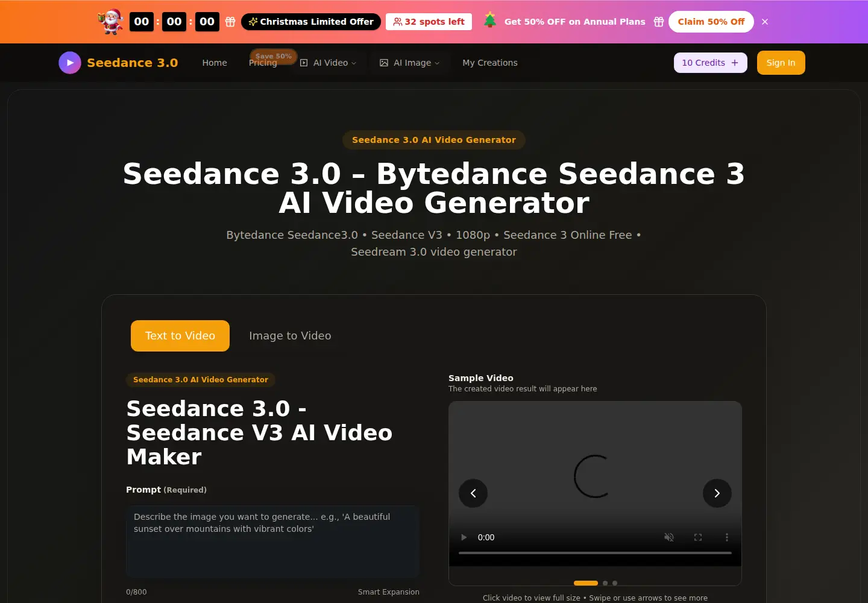Click the Christmas tree icon in banner
The width and height of the screenshot is (868, 603).
(490, 21)
